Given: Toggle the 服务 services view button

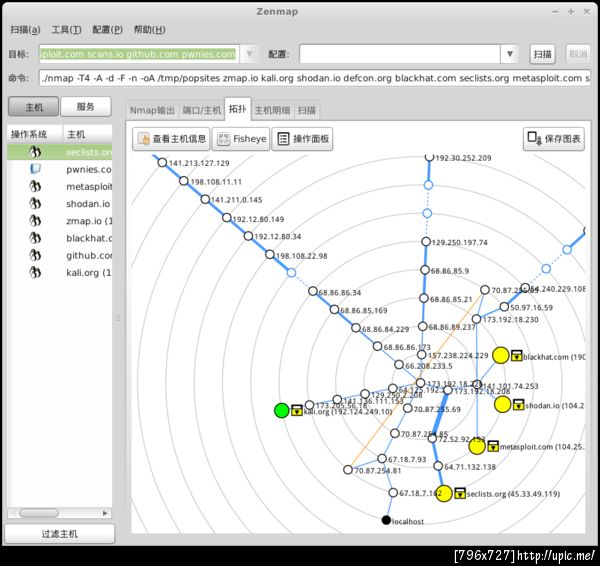Looking at the screenshot, I should click(86, 107).
